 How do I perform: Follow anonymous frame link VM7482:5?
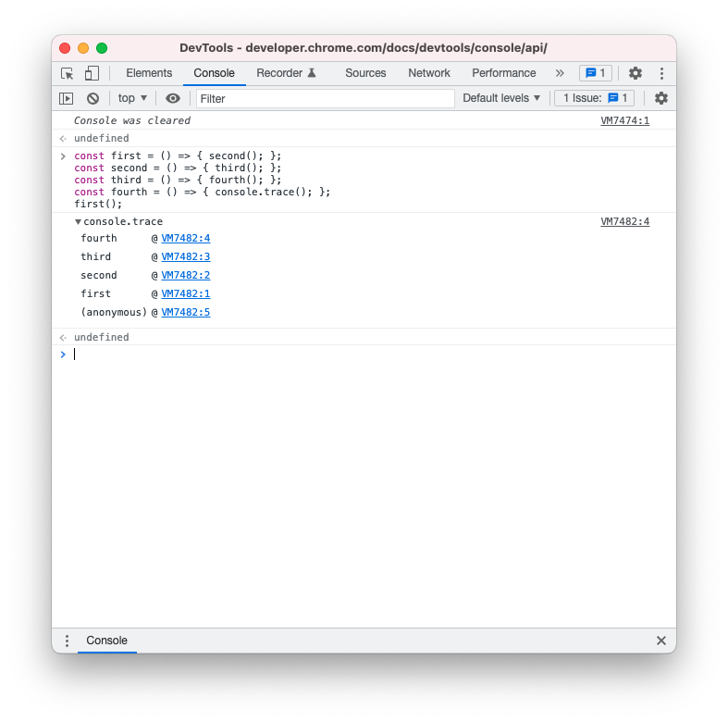pyautogui.click(x=186, y=313)
